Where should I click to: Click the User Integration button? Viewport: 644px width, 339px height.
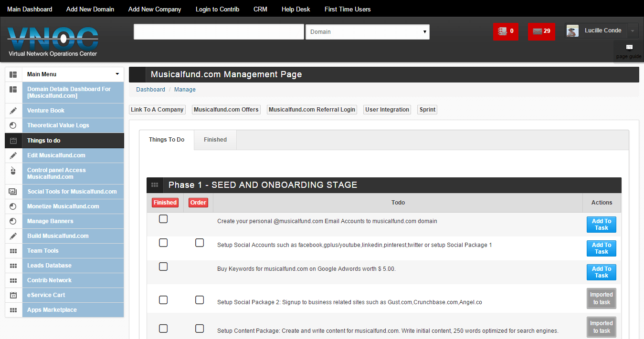(387, 110)
